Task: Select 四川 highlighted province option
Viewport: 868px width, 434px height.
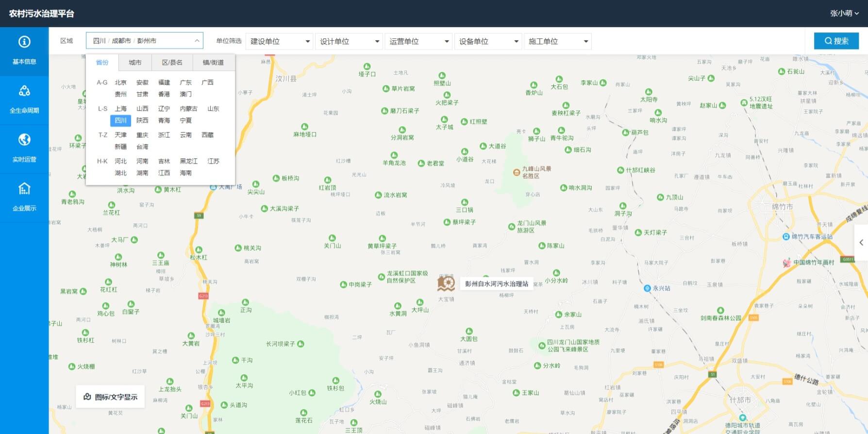Action: click(x=120, y=120)
